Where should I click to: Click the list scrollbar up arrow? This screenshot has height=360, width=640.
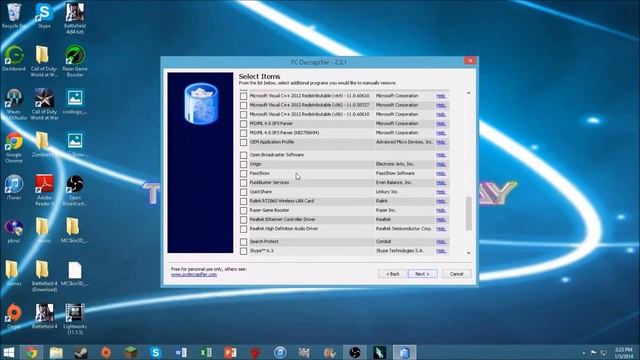(469, 93)
